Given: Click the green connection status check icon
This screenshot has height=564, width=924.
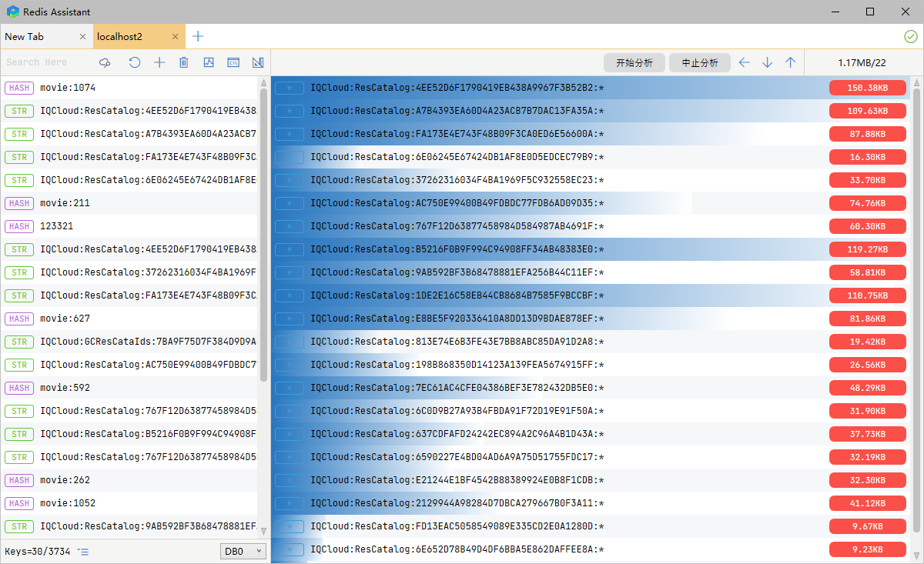Looking at the screenshot, I should 911,36.
